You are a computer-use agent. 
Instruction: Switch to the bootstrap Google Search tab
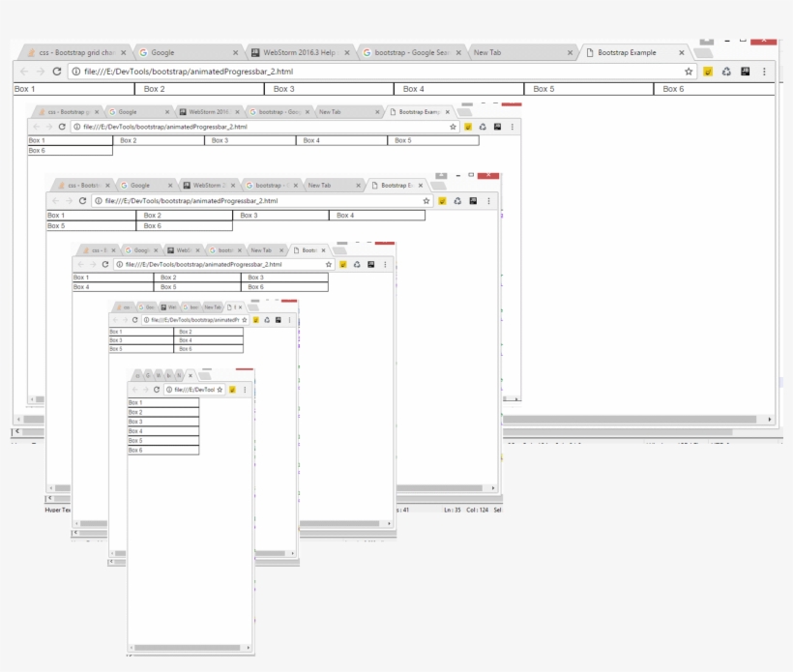tap(406, 53)
